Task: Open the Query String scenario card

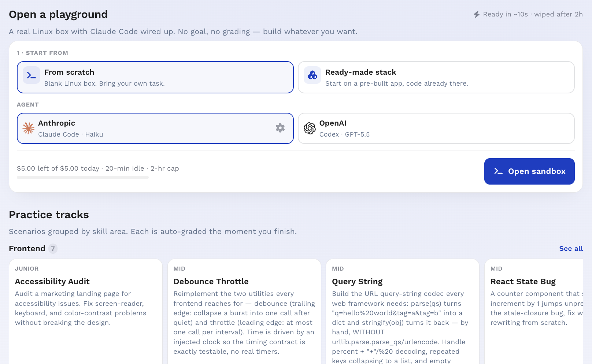Action: [403, 312]
